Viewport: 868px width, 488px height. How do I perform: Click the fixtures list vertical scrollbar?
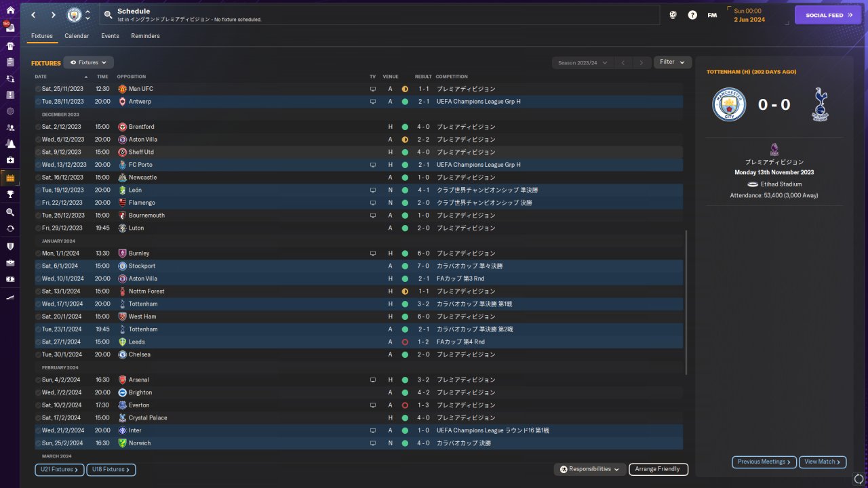tap(686, 302)
